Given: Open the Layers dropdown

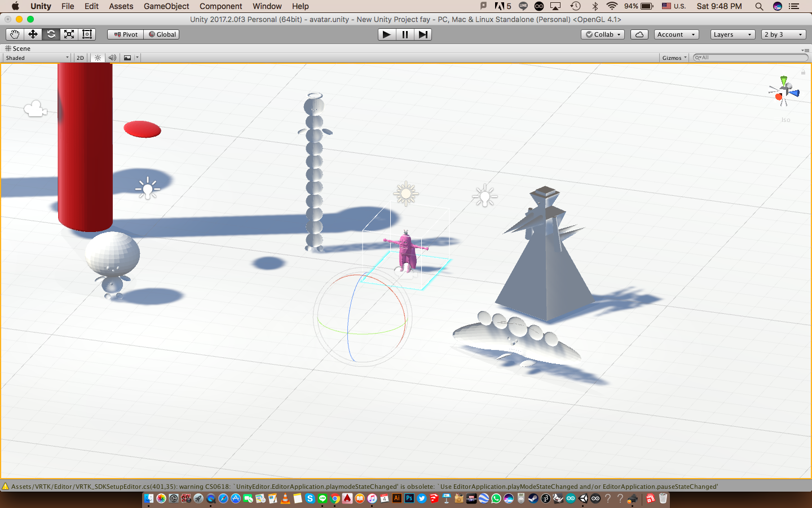Looking at the screenshot, I should [732, 34].
